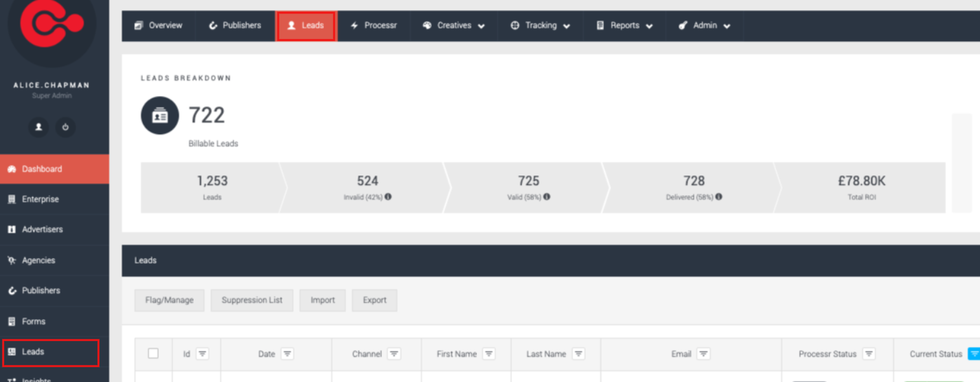Open the user profile icon under Alice.Chapman

point(39,127)
